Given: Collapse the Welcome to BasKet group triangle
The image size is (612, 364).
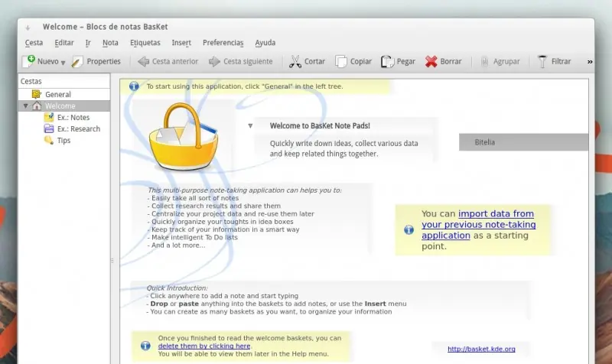Looking at the screenshot, I should click(x=250, y=125).
